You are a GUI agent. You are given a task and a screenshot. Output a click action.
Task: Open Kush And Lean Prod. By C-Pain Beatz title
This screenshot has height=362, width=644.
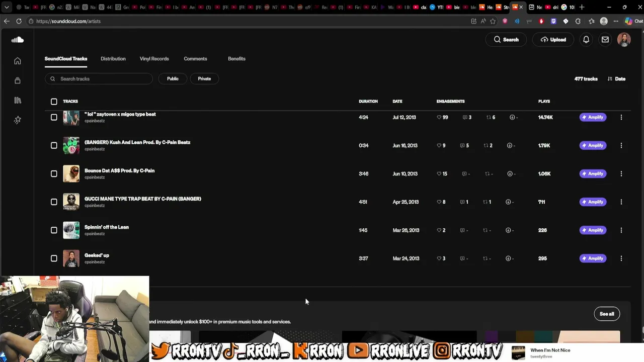137,142
